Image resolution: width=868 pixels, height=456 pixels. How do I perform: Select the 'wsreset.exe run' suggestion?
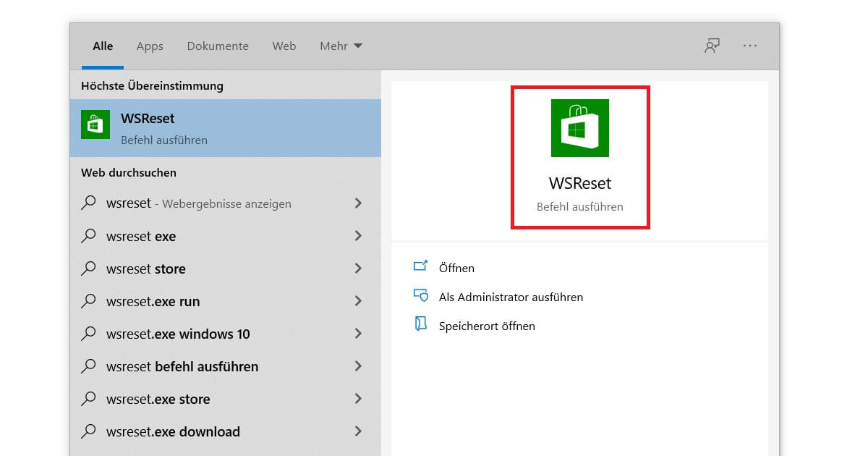click(226, 301)
